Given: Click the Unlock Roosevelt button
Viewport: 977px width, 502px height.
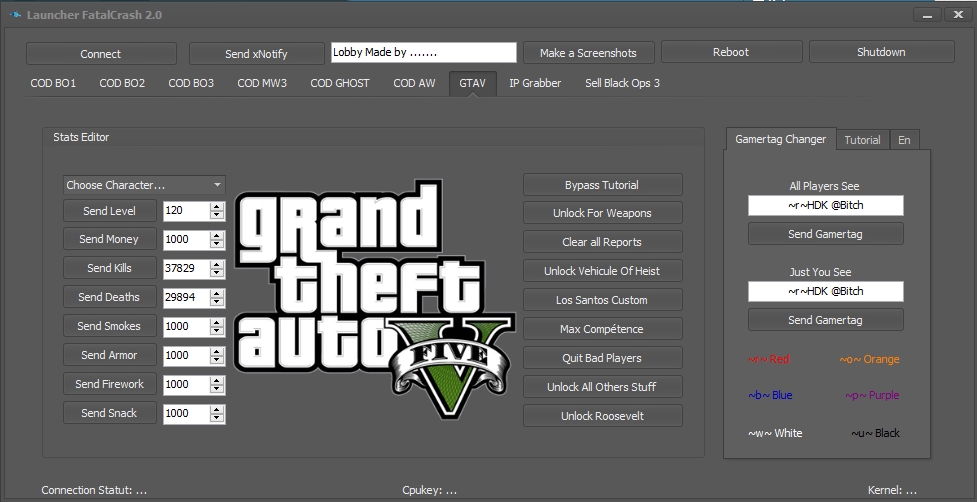Looking at the screenshot, I should point(603,416).
